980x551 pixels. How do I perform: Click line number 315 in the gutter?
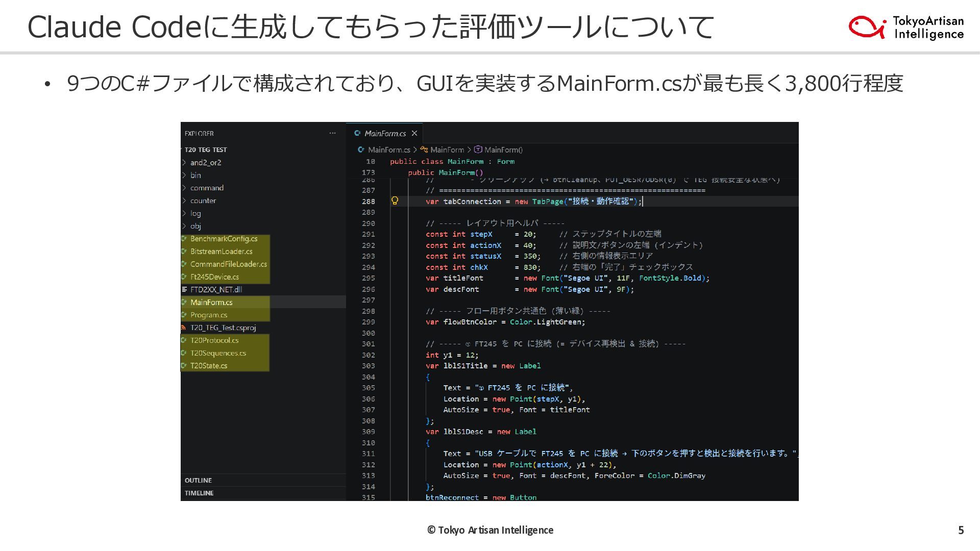[368, 497]
